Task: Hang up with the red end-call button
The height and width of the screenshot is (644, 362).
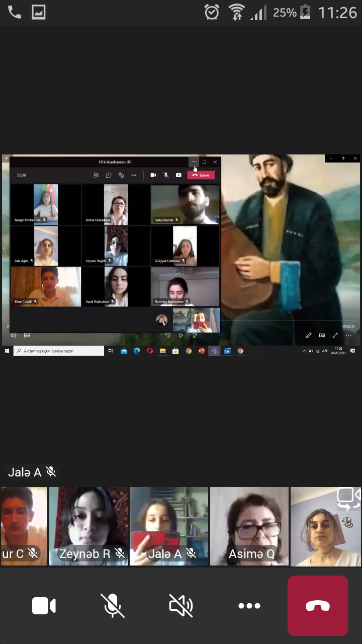Action: pyautogui.click(x=318, y=606)
